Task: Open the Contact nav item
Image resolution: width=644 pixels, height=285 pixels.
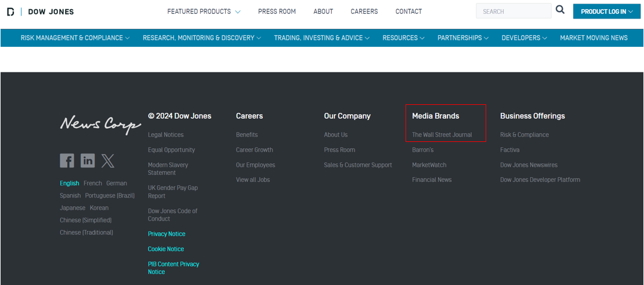Action: click(x=408, y=12)
